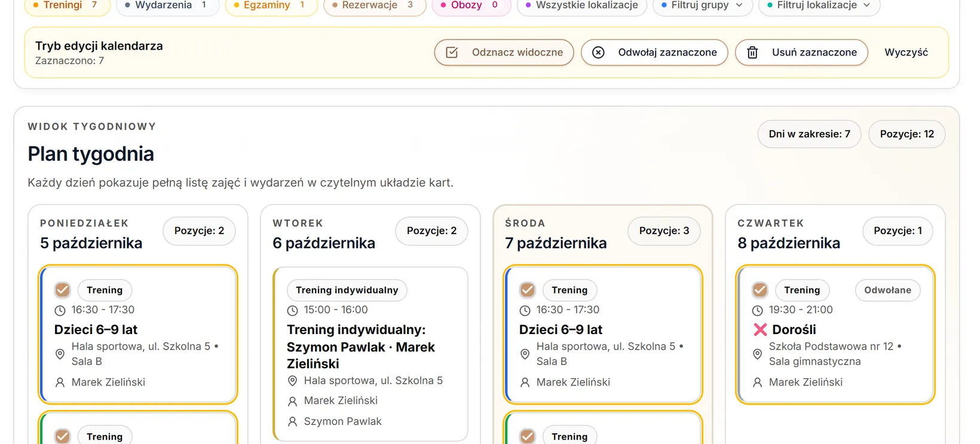Viewport: 980px width, 444px height.
Task: Click person icon on Monday Dzieci 6–9 lat card
Action: pyautogui.click(x=60, y=382)
